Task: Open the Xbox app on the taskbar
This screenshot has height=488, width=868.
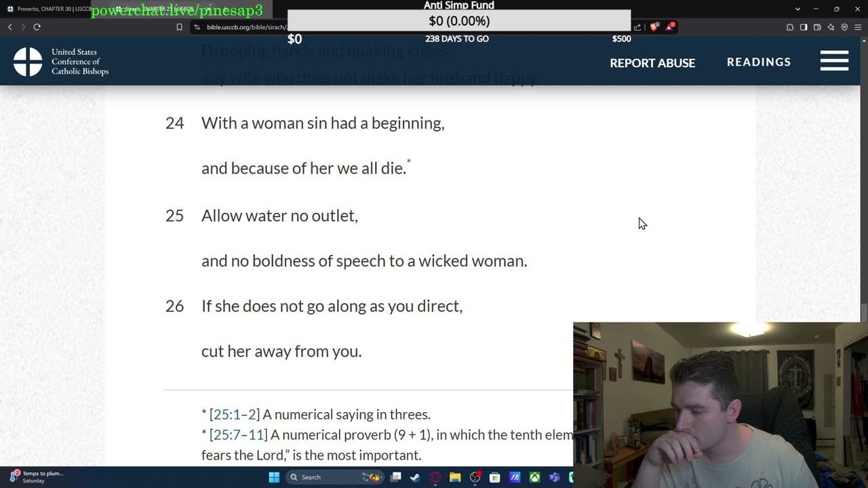Action: click(535, 477)
